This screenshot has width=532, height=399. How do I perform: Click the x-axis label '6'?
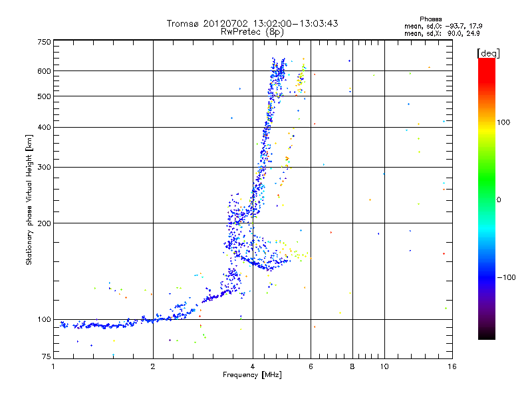[311, 366]
